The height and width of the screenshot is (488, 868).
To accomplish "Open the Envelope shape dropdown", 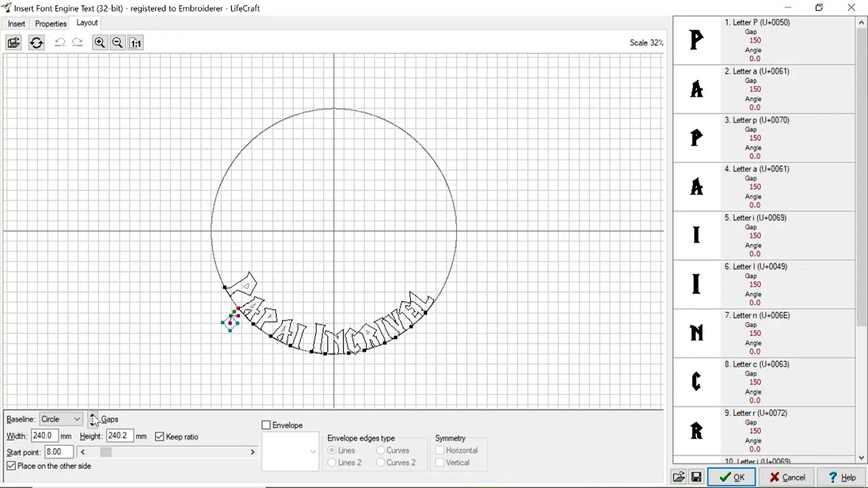I will click(290, 451).
